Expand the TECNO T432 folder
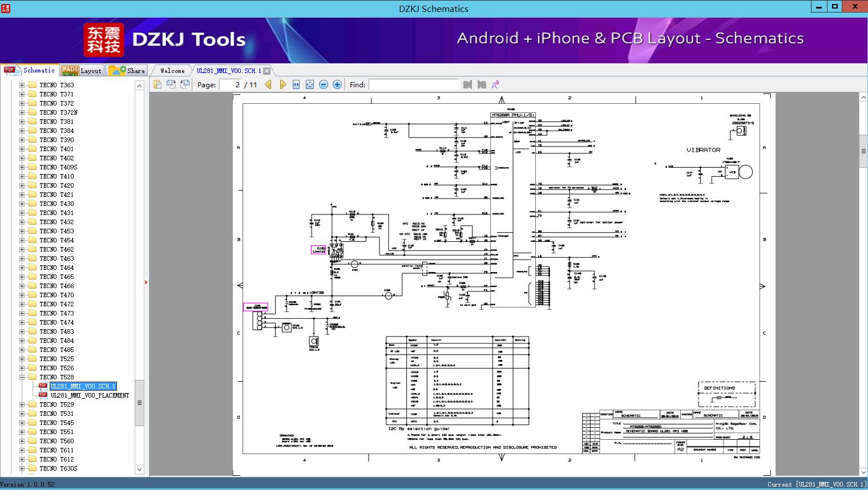 [x=22, y=222]
